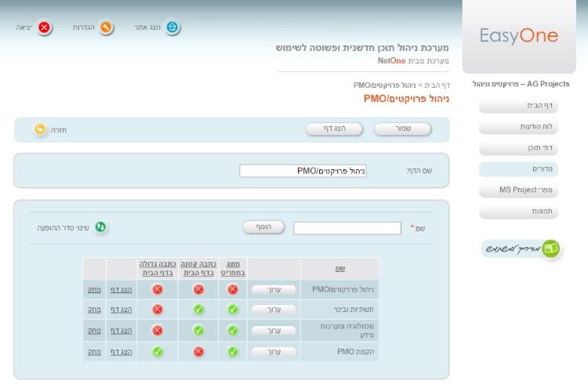The width and height of the screenshot is (588, 392).
Task: Select 'מדורים' in the sidebar menu
Action: (519, 169)
